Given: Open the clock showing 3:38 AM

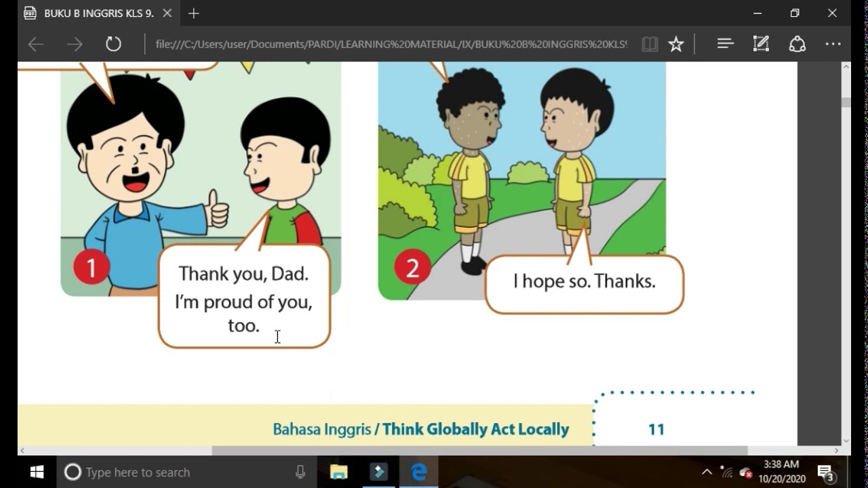Looking at the screenshot, I should tap(781, 472).
